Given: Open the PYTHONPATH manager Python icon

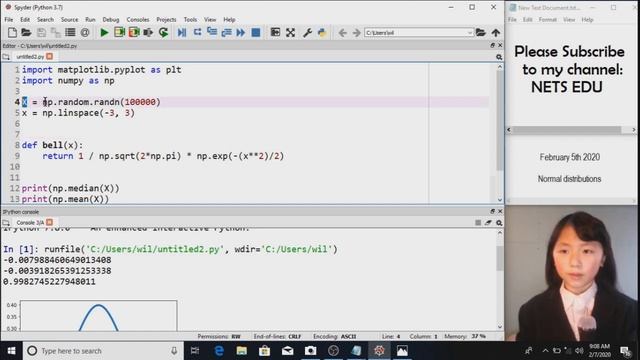Looking at the screenshot, I should pos(322,32).
